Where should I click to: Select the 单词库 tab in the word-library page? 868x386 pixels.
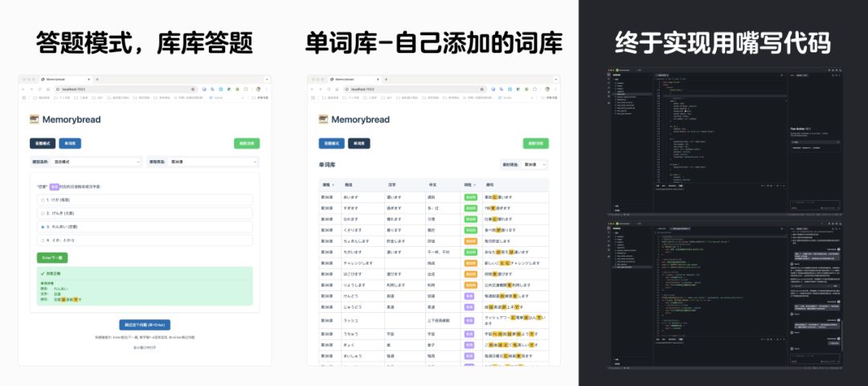click(x=358, y=143)
